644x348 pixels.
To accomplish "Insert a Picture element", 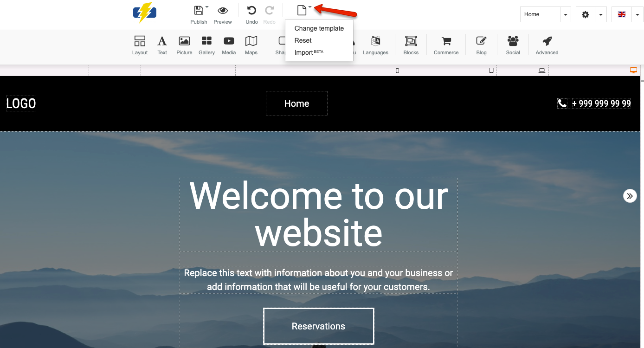I will [184, 45].
